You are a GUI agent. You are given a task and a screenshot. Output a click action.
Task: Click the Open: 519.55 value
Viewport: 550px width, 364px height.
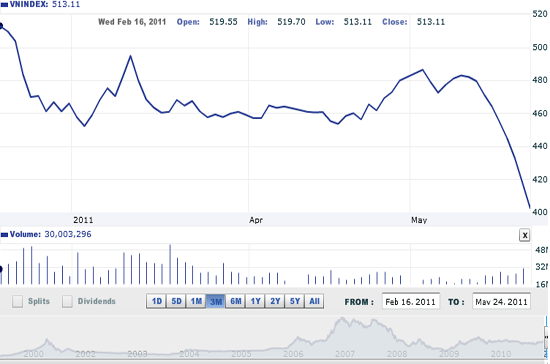click(x=207, y=22)
